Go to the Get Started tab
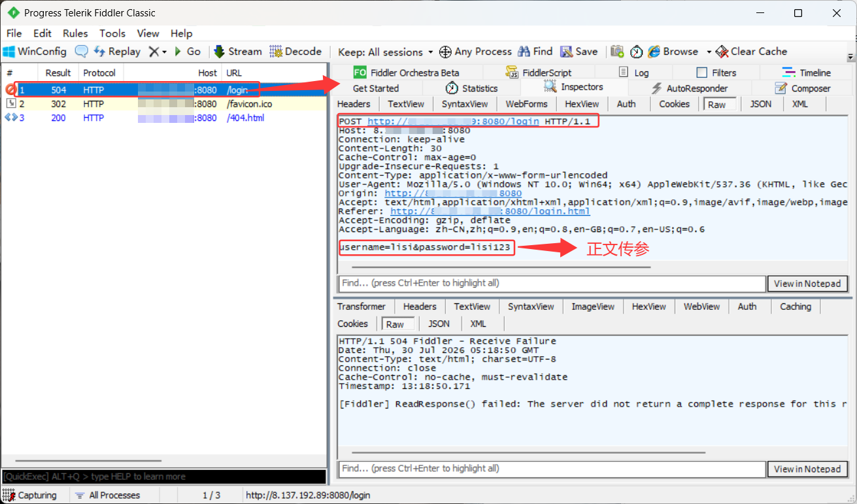This screenshot has width=857, height=504. pyautogui.click(x=376, y=88)
